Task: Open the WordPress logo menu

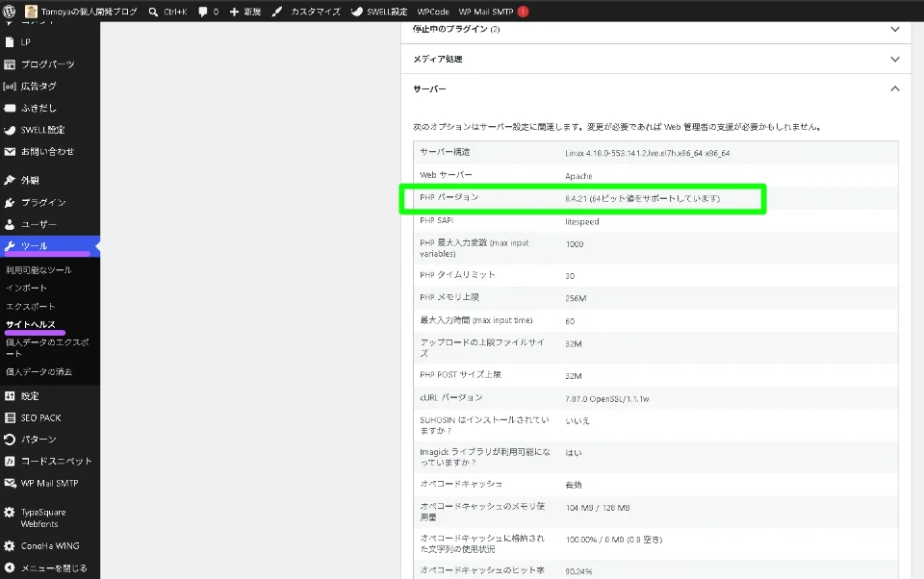Action: (x=10, y=12)
